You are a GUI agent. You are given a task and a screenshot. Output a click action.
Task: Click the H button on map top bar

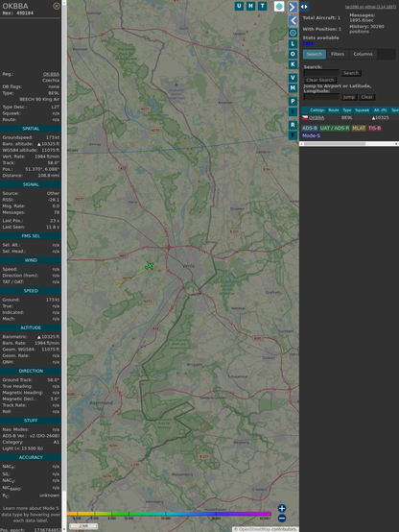(250, 6)
